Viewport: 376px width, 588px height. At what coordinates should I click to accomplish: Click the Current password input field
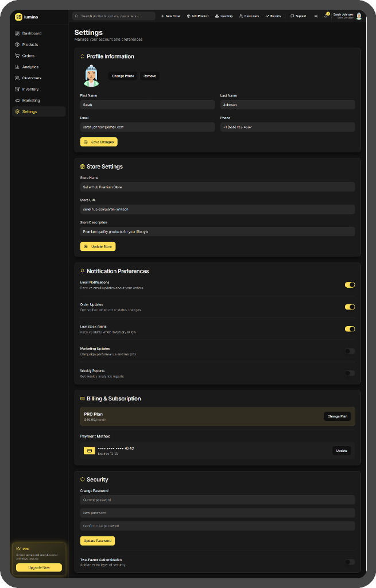pos(217,500)
